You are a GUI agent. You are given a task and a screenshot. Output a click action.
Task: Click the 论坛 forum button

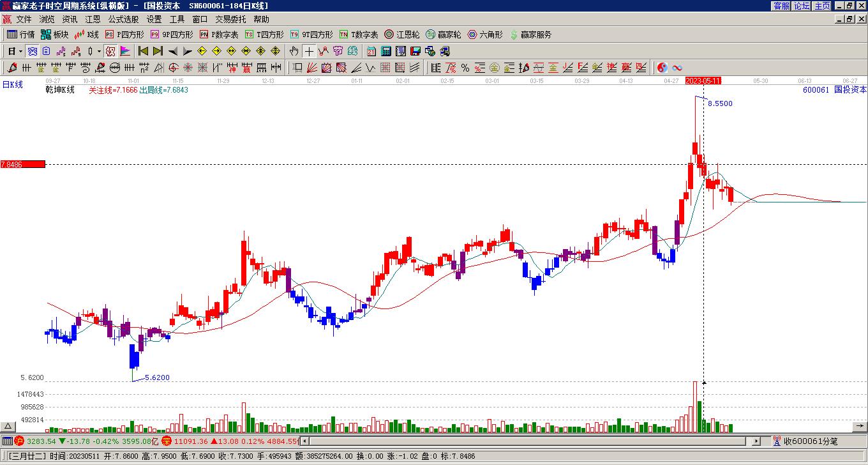tap(802, 6)
